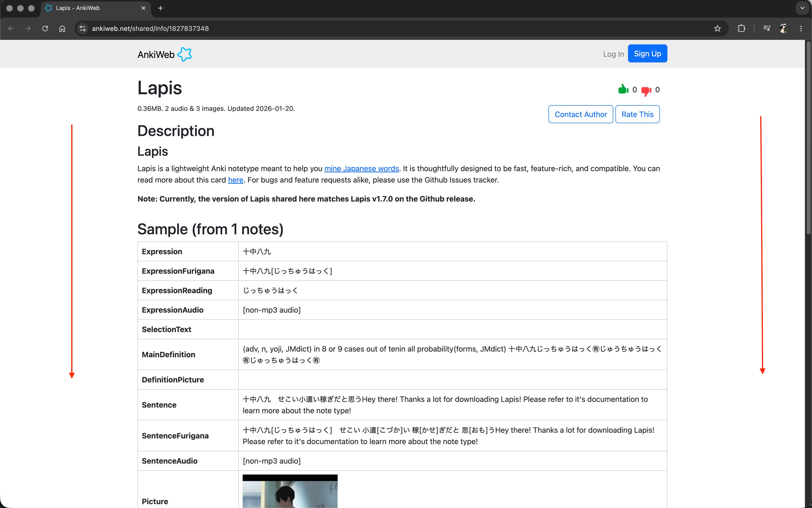Open the browser home page
The image size is (812, 508).
coord(62,28)
